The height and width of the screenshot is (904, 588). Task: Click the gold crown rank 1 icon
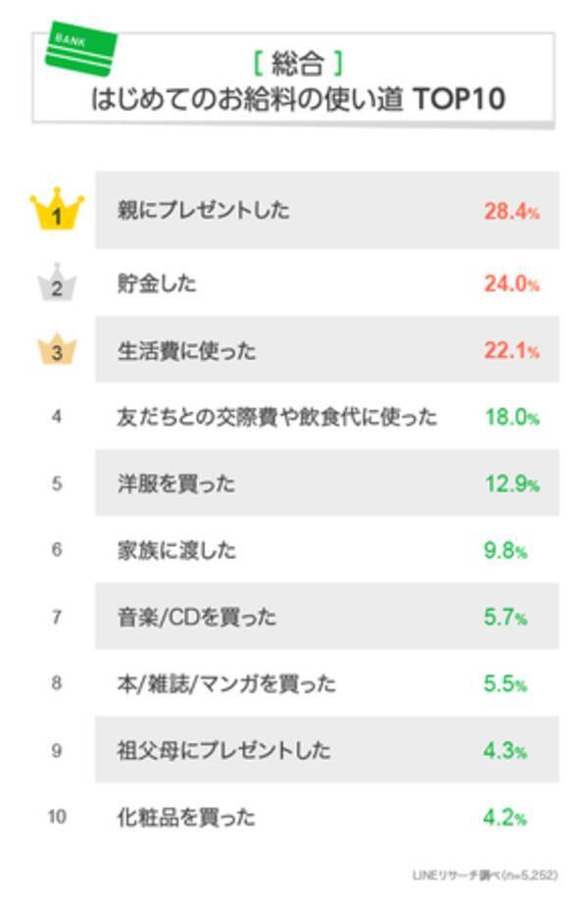(57, 211)
